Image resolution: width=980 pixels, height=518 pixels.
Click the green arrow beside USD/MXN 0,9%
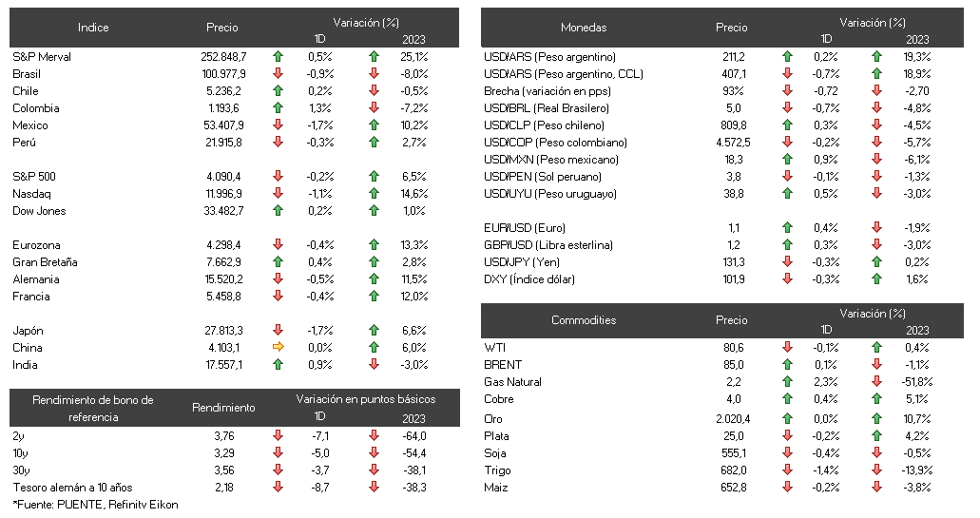(787, 159)
